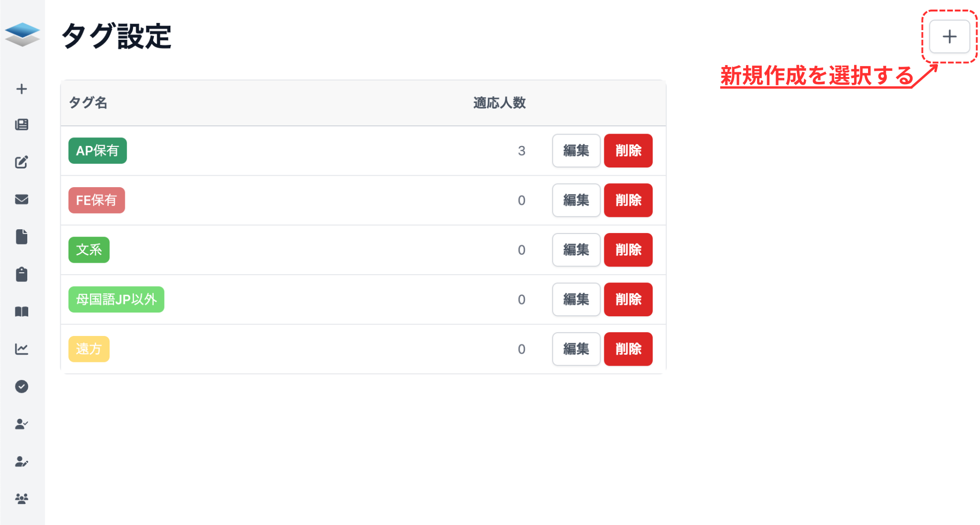The image size is (980, 525).
Task: Delete the 遠方 tag
Action: tap(628, 349)
